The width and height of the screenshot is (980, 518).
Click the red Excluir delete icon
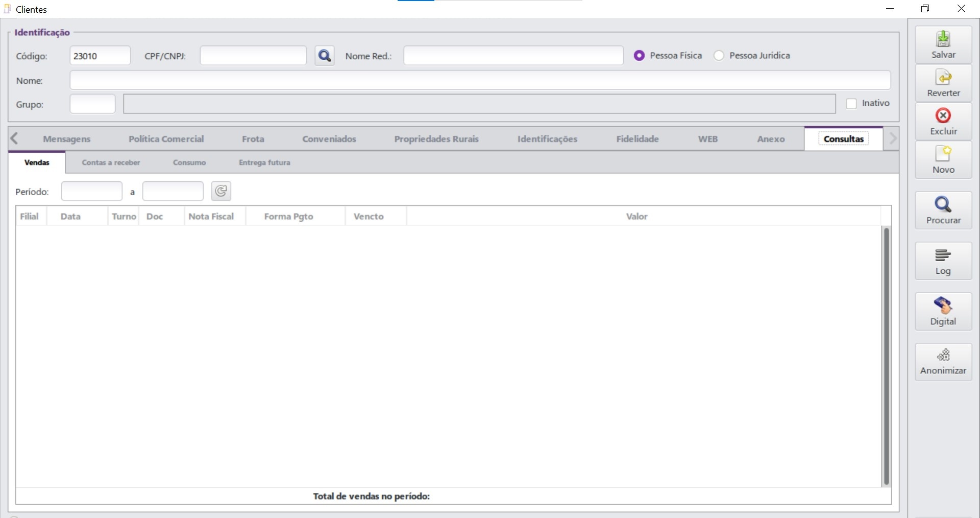point(943,122)
